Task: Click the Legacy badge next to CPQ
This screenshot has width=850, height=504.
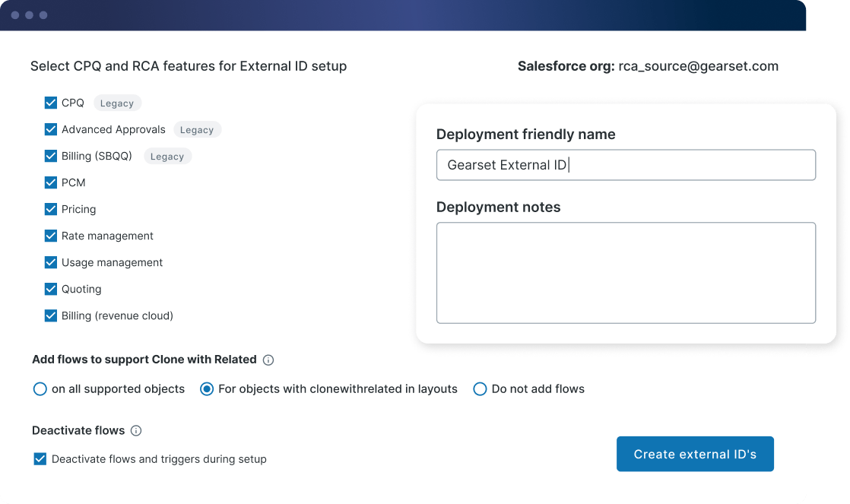Action: point(117,103)
